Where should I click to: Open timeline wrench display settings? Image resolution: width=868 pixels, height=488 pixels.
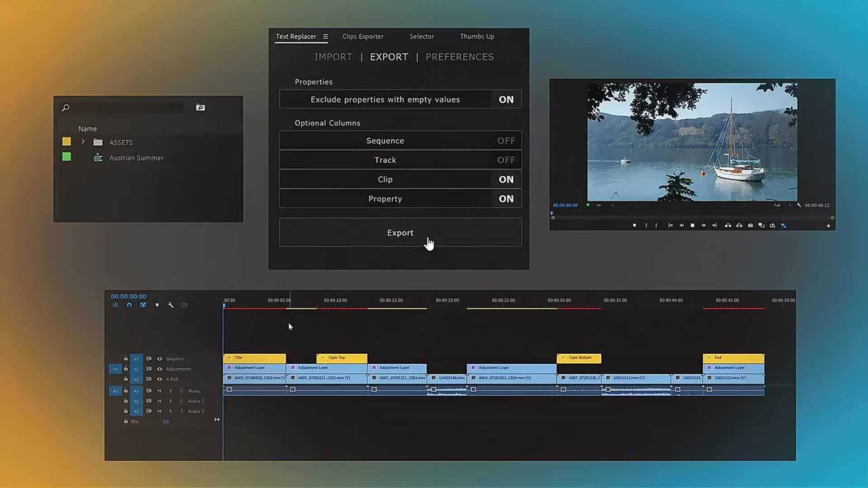coord(171,305)
